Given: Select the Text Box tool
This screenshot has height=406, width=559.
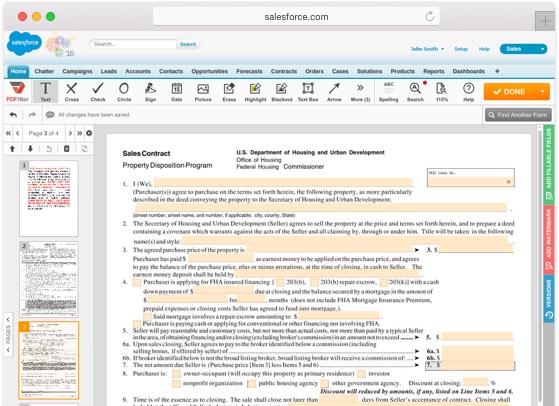Looking at the screenshot, I should 308,92.
